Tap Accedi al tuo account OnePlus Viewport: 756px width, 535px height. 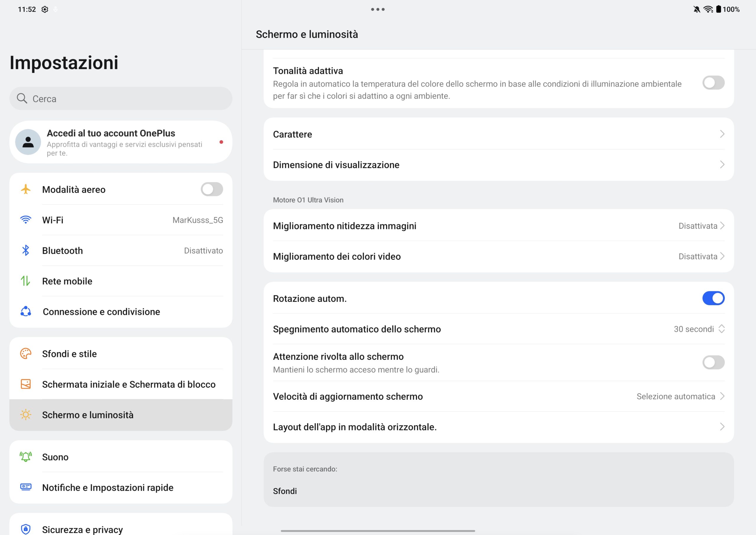coord(121,142)
